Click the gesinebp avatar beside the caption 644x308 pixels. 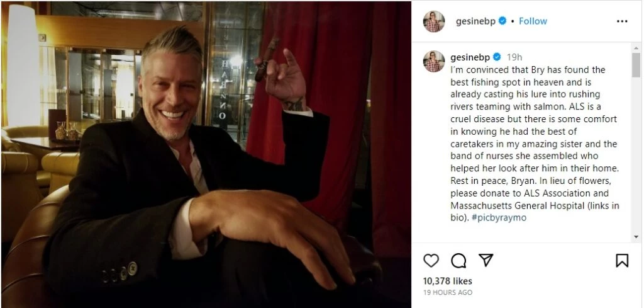click(434, 61)
